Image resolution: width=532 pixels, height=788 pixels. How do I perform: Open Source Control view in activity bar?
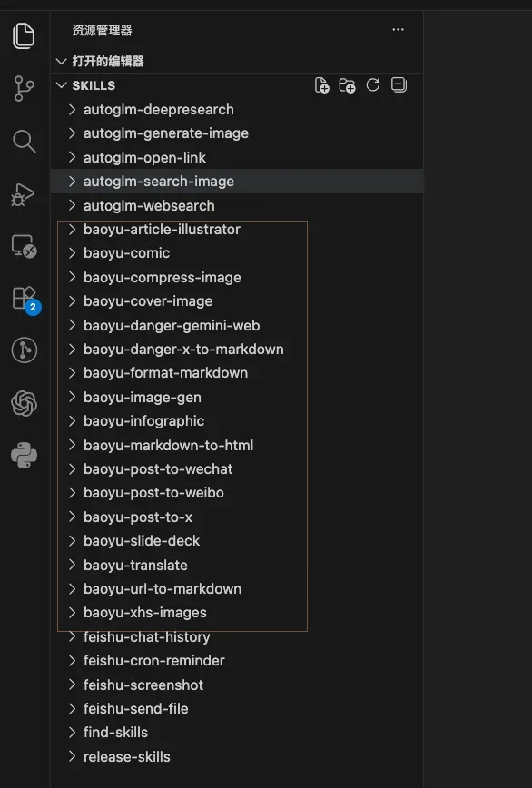tap(24, 88)
